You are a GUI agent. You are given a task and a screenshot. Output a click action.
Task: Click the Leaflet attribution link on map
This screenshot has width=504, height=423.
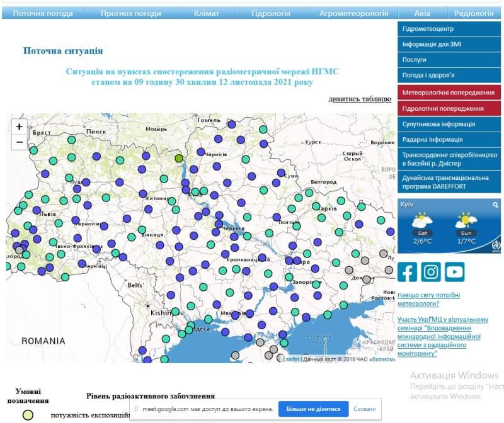pos(291,359)
